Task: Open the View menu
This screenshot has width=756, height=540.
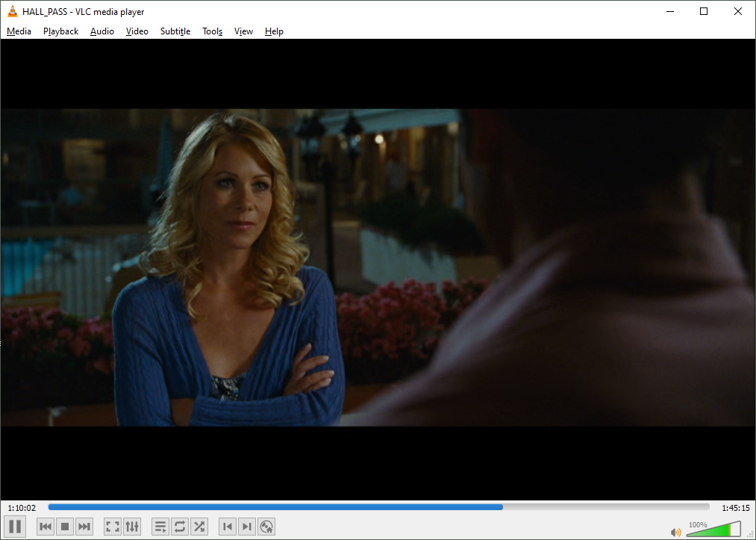Action: pyautogui.click(x=243, y=31)
